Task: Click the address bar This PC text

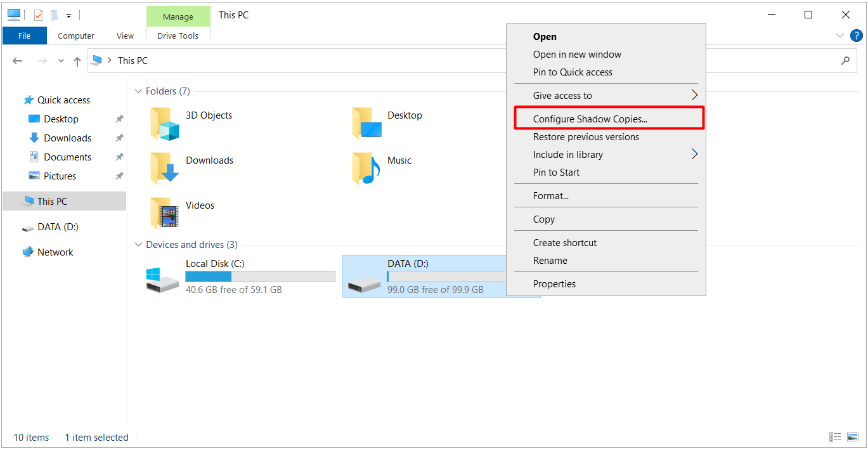Action: [x=133, y=61]
